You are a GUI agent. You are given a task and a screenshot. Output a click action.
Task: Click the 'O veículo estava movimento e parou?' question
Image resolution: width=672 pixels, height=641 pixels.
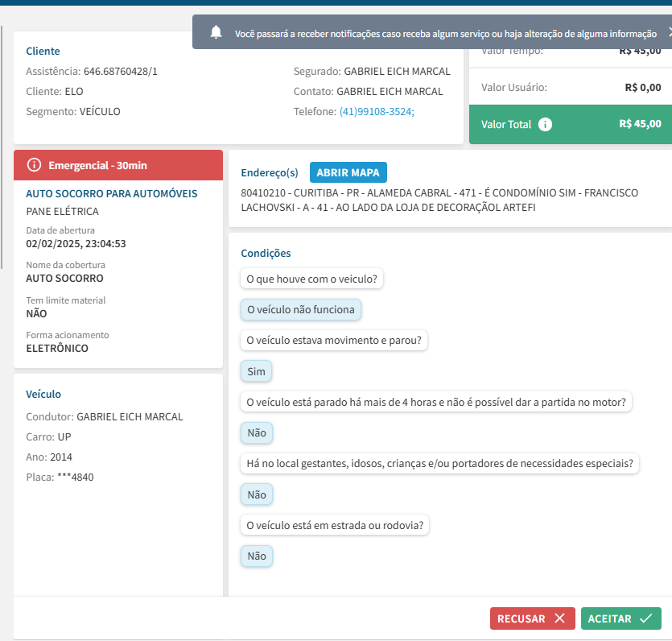coord(334,341)
